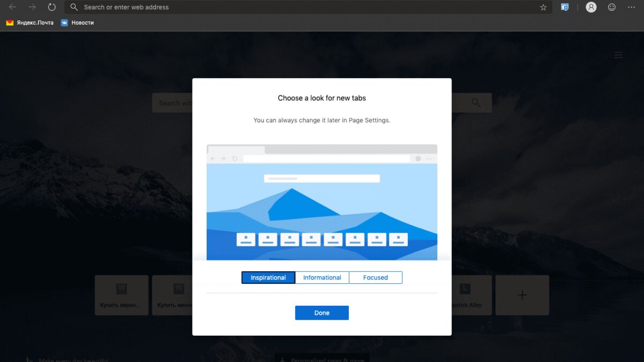Open the Яндекс.Почта bookmark

(x=30, y=23)
